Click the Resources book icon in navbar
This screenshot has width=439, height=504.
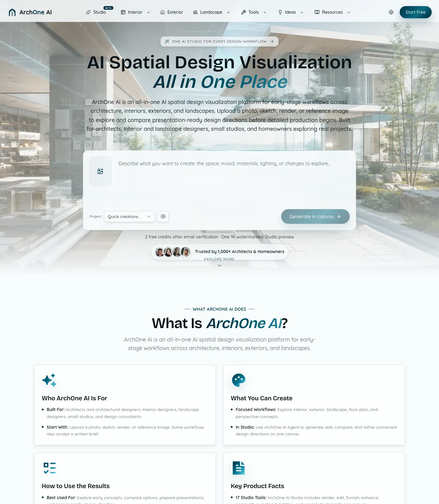coord(317,12)
